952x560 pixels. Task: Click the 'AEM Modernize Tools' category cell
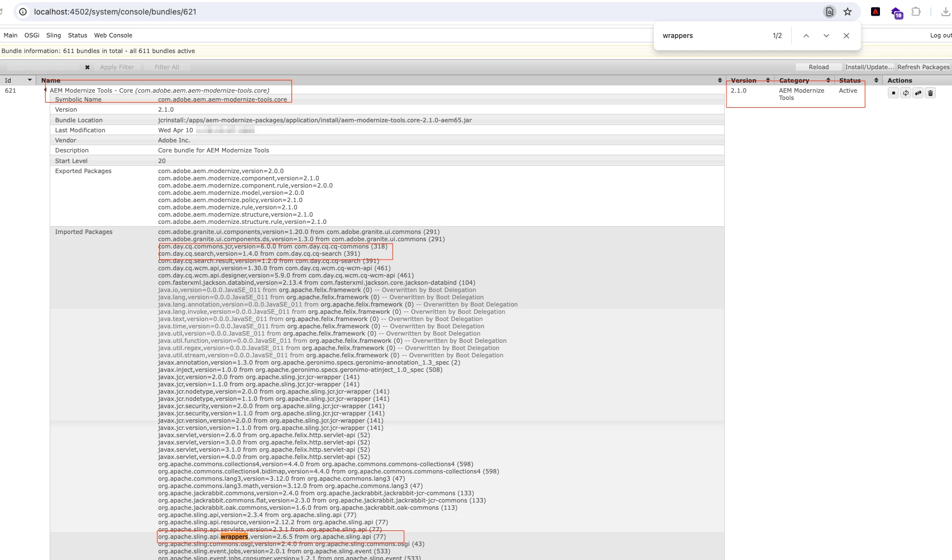click(801, 94)
